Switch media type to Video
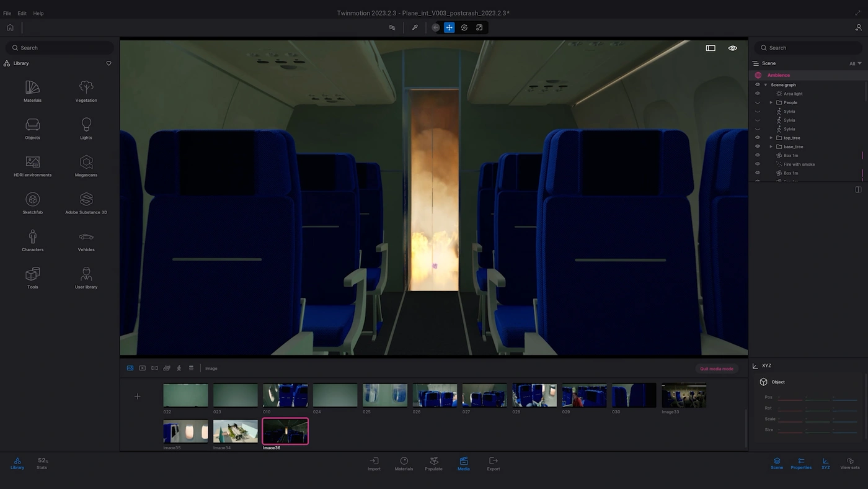Image resolution: width=868 pixels, height=489 pixels. click(142, 368)
